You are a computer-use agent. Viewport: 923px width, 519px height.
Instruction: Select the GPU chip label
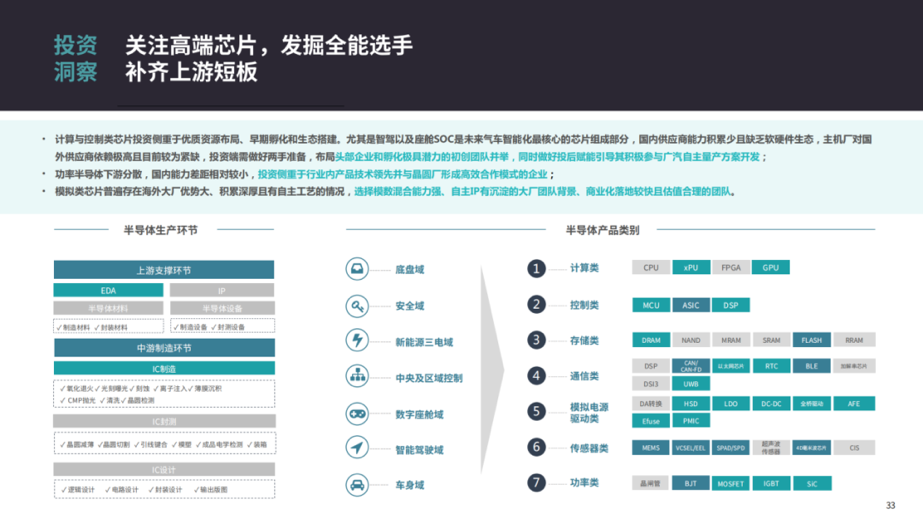tap(771, 268)
